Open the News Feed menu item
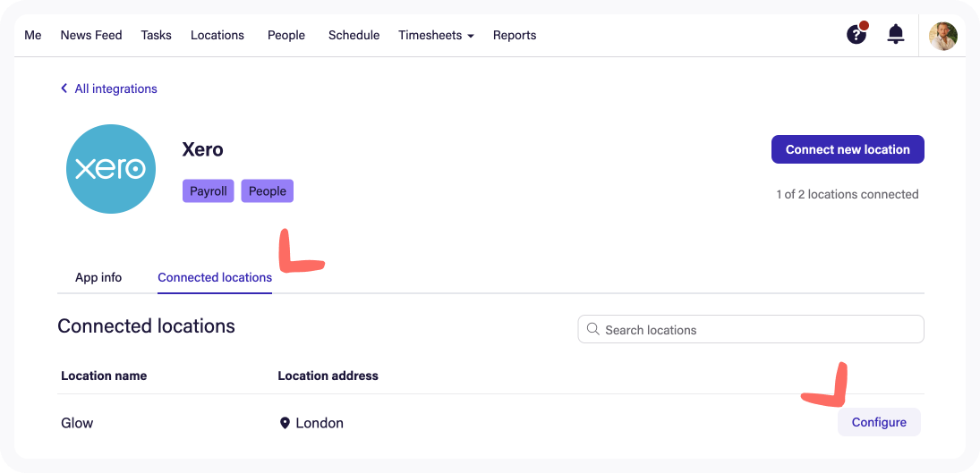Screen dimensions: 980x473 click(91, 35)
